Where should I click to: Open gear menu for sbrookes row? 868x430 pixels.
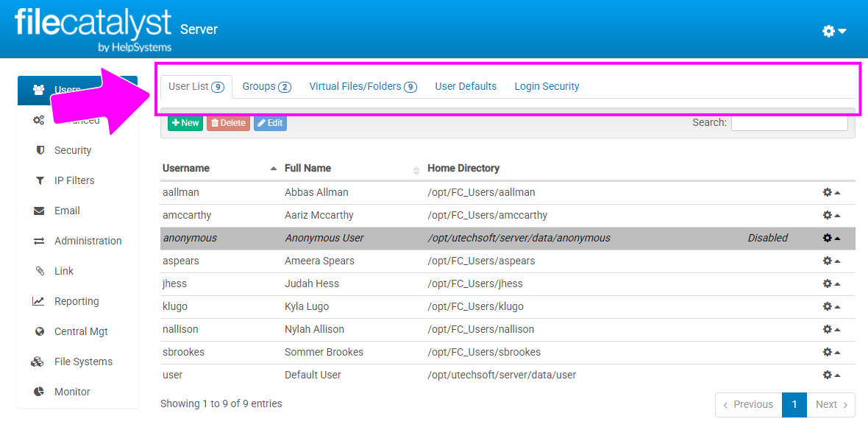point(831,352)
